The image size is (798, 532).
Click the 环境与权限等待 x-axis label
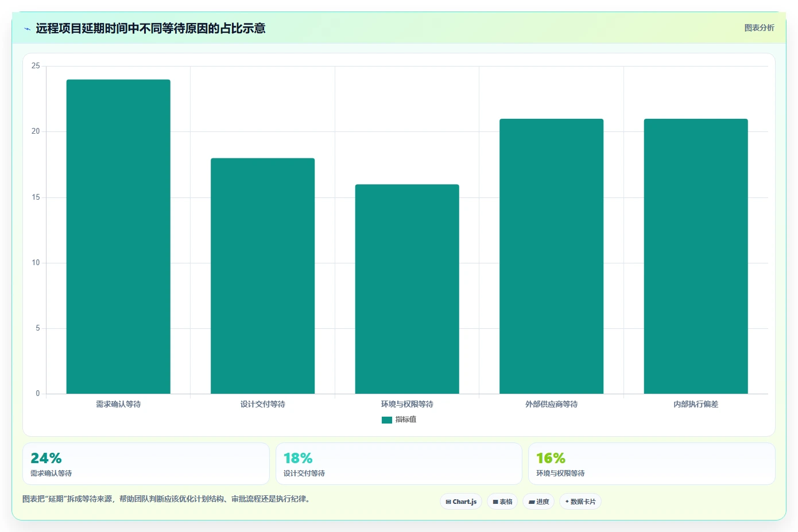tap(407, 404)
